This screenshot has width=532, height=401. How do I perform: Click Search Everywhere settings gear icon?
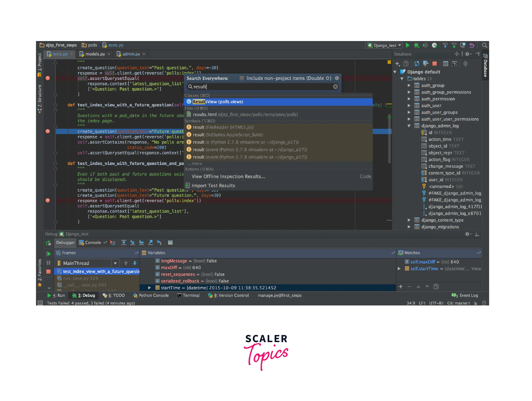tap(337, 78)
